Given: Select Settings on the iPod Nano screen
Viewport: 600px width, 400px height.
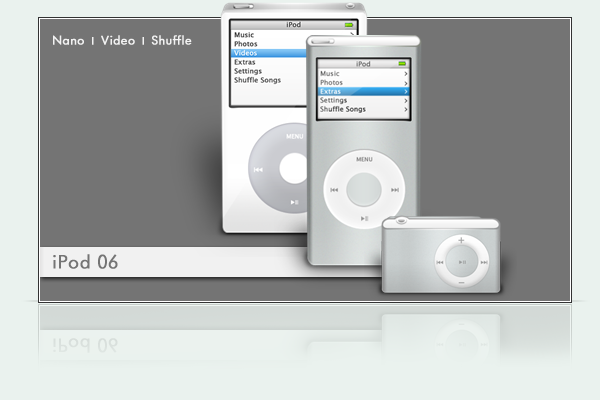Looking at the screenshot, I should point(333,100).
